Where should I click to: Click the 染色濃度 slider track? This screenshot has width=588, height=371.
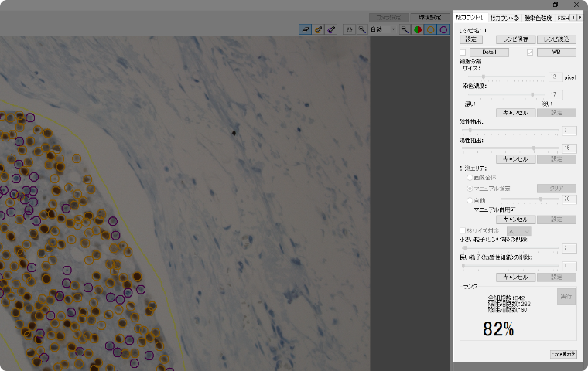tap(506, 95)
